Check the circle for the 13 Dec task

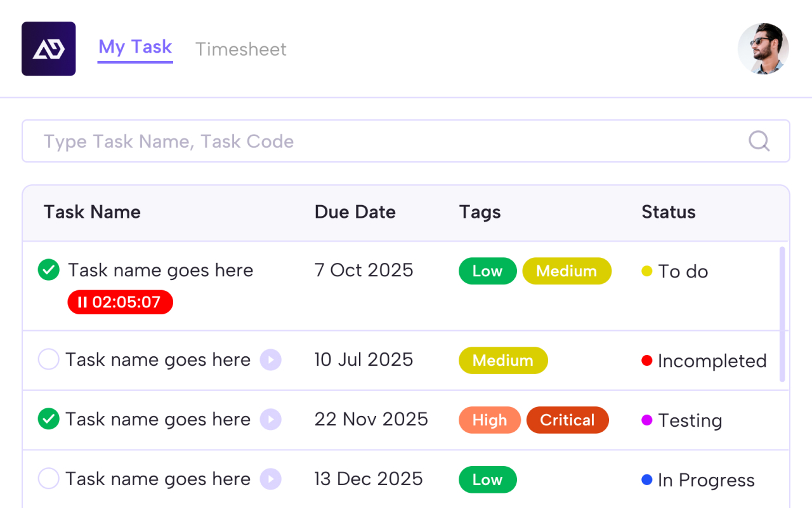tap(49, 478)
